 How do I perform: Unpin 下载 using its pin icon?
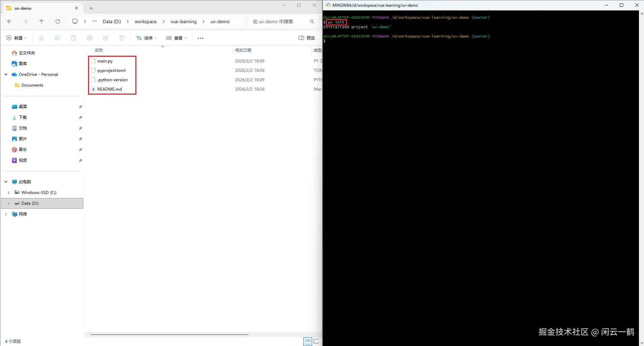click(80, 117)
